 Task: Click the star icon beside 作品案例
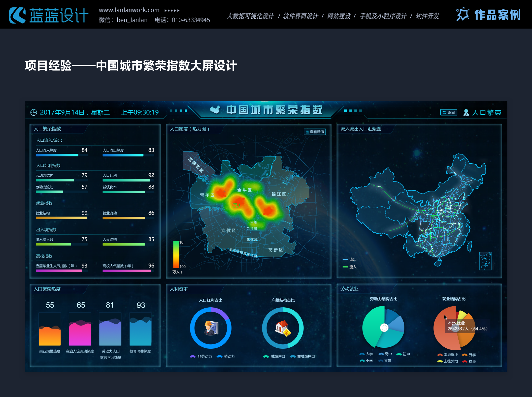click(463, 14)
